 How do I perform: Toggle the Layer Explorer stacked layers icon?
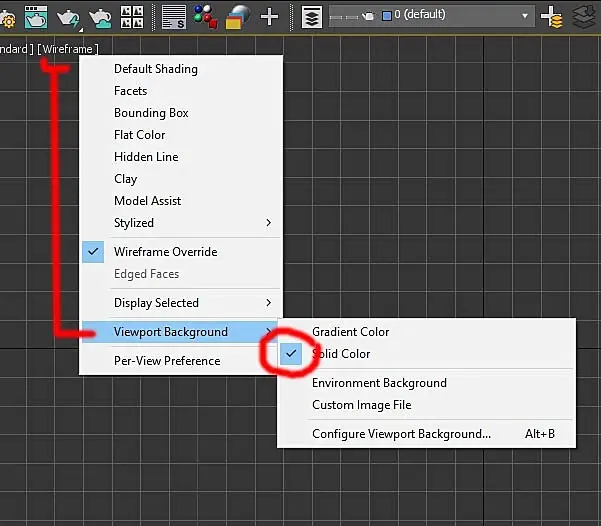[x=312, y=17]
